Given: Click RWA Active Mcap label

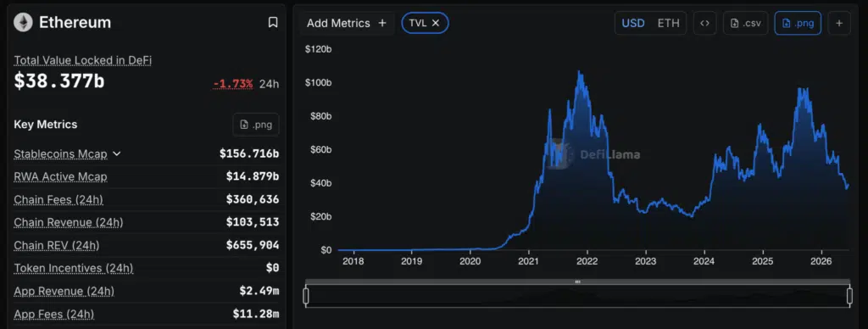Looking at the screenshot, I should pyautogui.click(x=60, y=176).
